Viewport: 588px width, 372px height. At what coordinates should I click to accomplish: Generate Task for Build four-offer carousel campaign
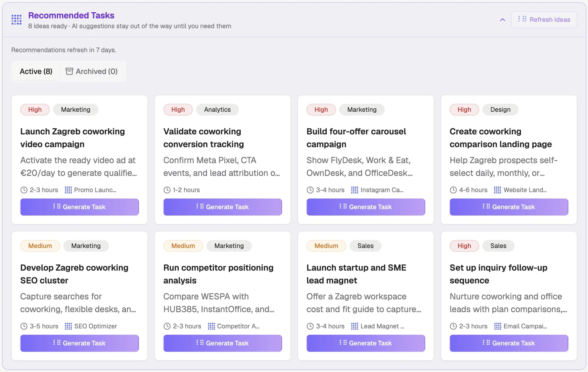click(366, 207)
